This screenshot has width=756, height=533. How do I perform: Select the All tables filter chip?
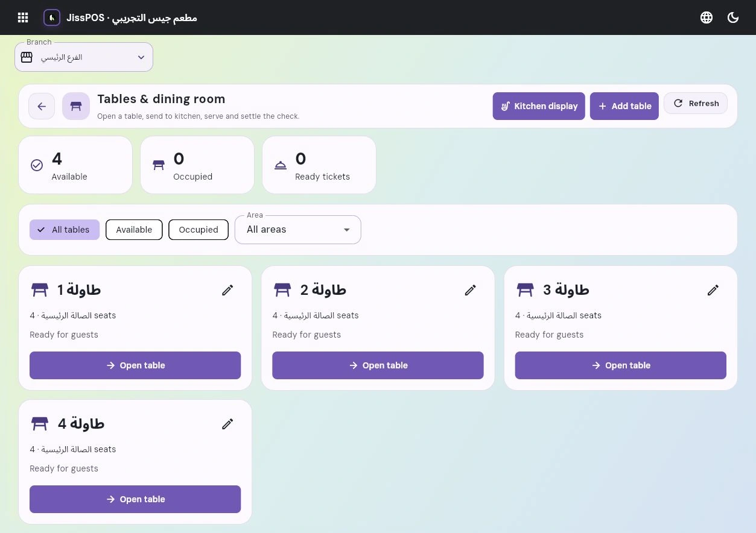tap(65, 230)
